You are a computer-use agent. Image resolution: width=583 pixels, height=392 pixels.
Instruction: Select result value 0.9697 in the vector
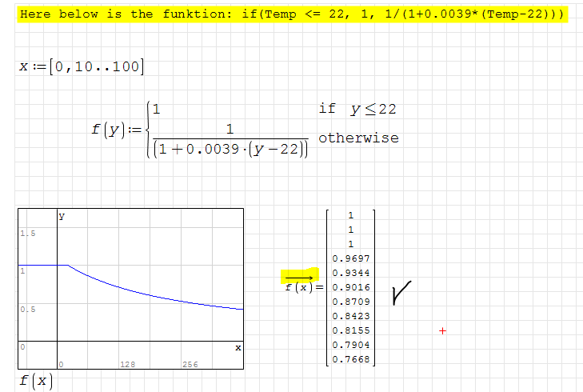pos(350,258)
